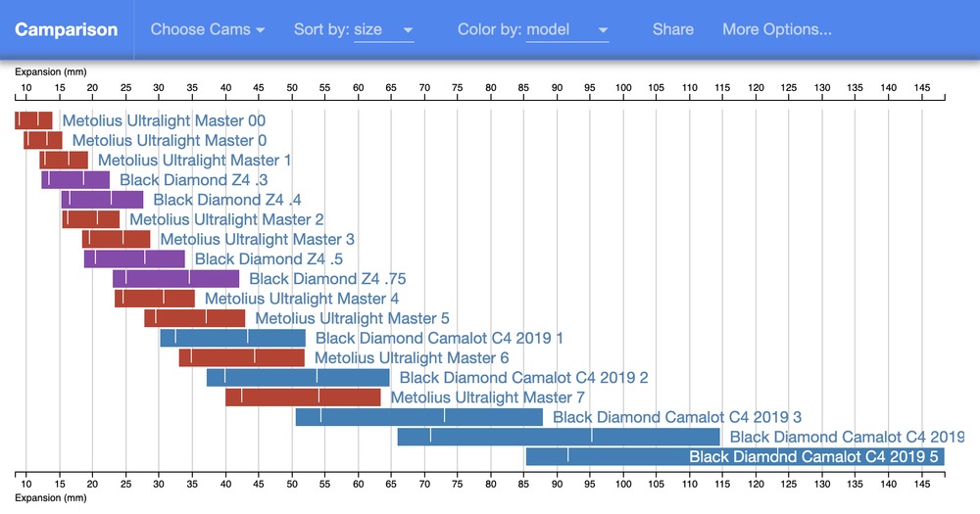Click the Black Diamond Z4 .75 purple bar
This screenshot has height=514, width=980.
point(175,279)
